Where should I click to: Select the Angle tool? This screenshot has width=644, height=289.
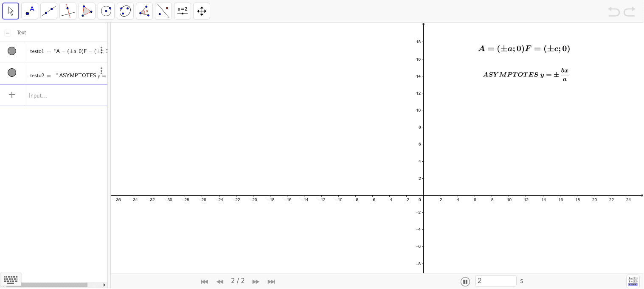144,11
